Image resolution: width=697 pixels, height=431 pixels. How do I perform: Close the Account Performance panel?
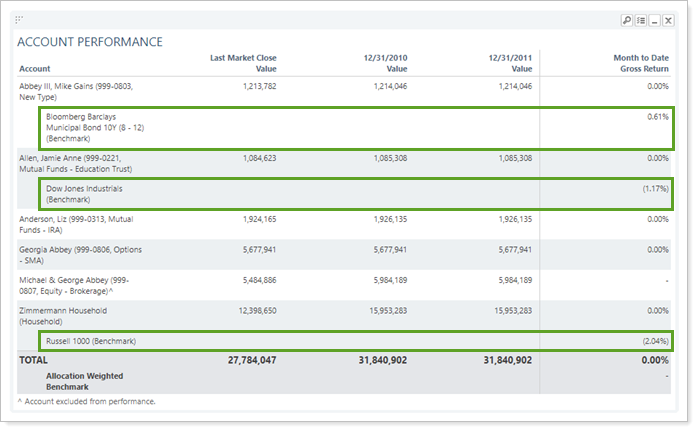669,20
